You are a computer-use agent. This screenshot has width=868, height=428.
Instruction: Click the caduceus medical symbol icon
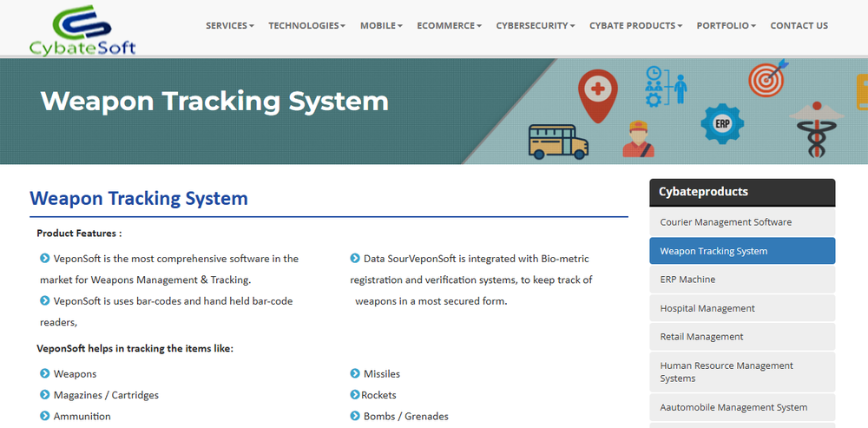(x=816, y=129)
